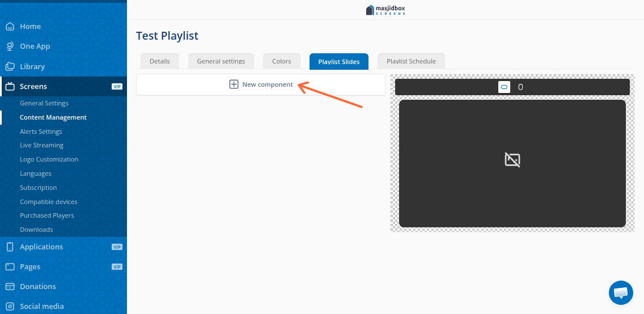Open Content Management submenu item
644x314 pixels.
point(53,117)
